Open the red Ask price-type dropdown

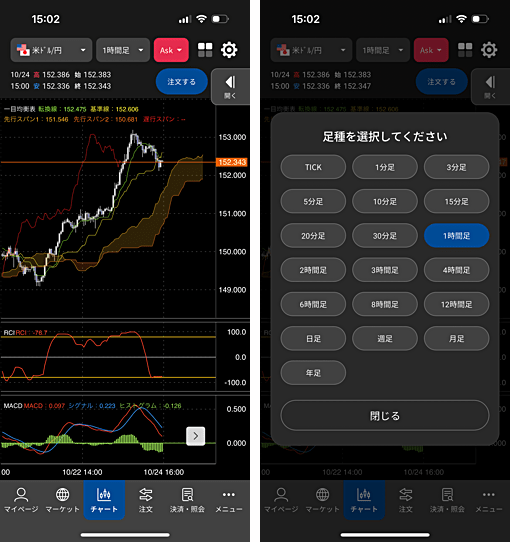coord(171,50)
